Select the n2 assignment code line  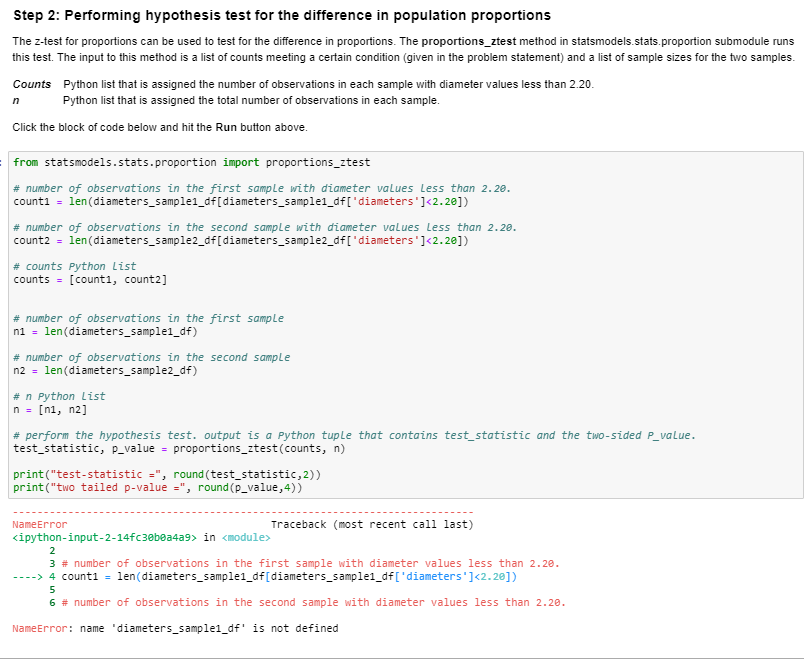coord(110,373)
